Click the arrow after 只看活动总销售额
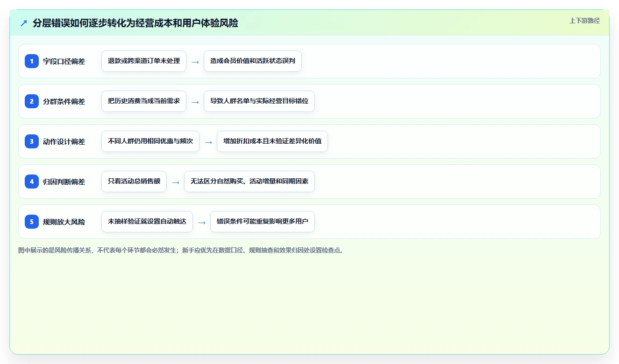Screen dimensions: 619x364 pos(176,182)
